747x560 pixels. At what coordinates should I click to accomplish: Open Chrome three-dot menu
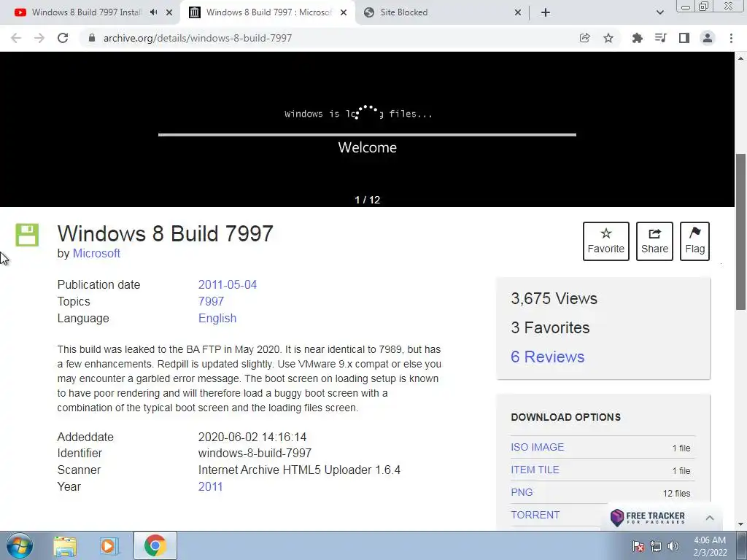coord(731,38)
